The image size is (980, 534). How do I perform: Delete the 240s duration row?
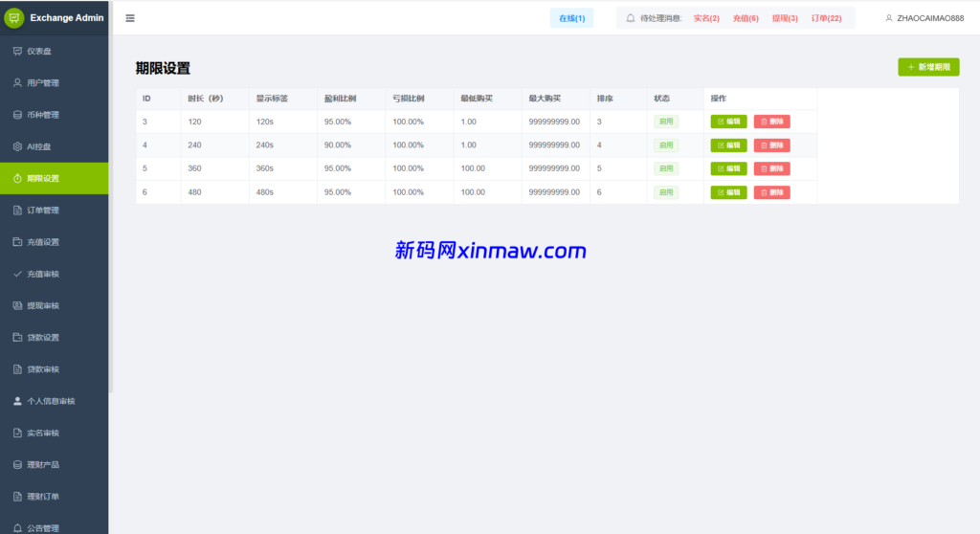coord(772,145)
